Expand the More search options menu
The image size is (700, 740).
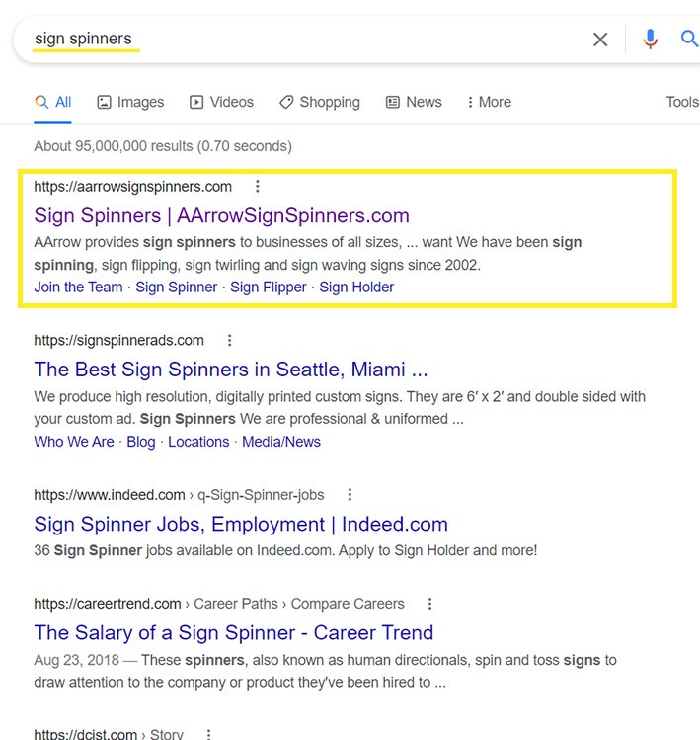[486, 102]
